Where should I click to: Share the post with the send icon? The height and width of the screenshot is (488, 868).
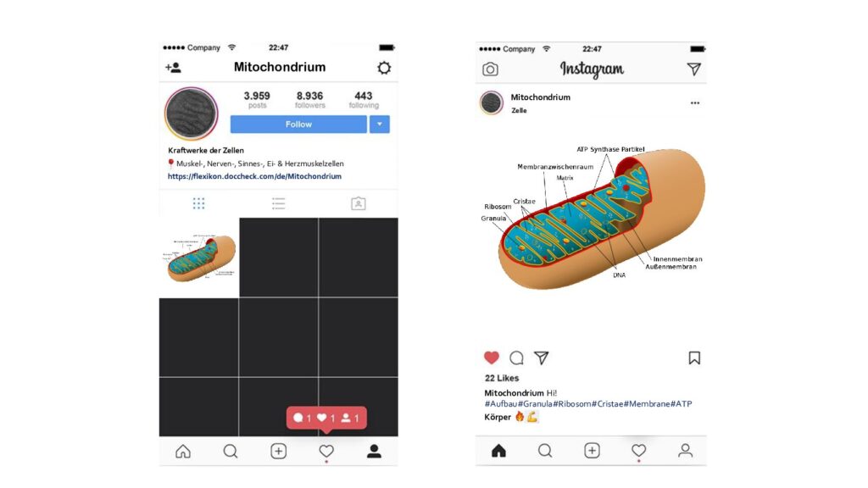(x=541, y=358)
